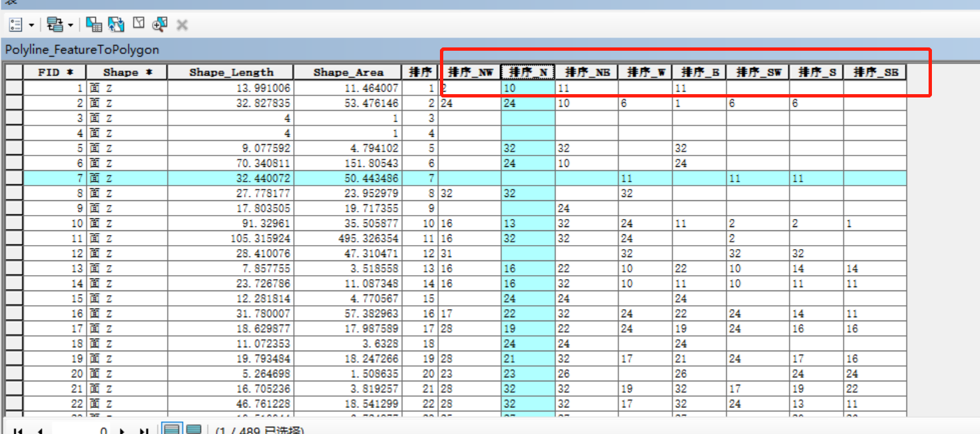Click Shape_Area cell 495.326354

pos(348,238)
